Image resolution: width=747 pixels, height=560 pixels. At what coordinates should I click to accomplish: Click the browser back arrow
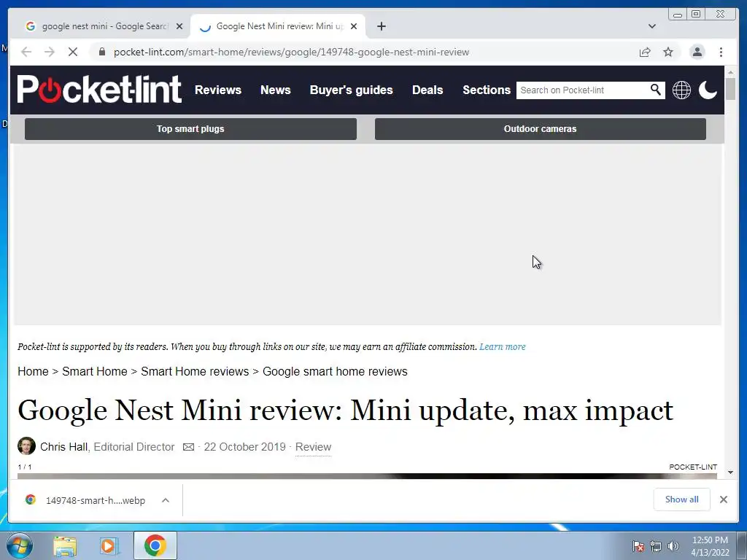[x=26, y=52]
